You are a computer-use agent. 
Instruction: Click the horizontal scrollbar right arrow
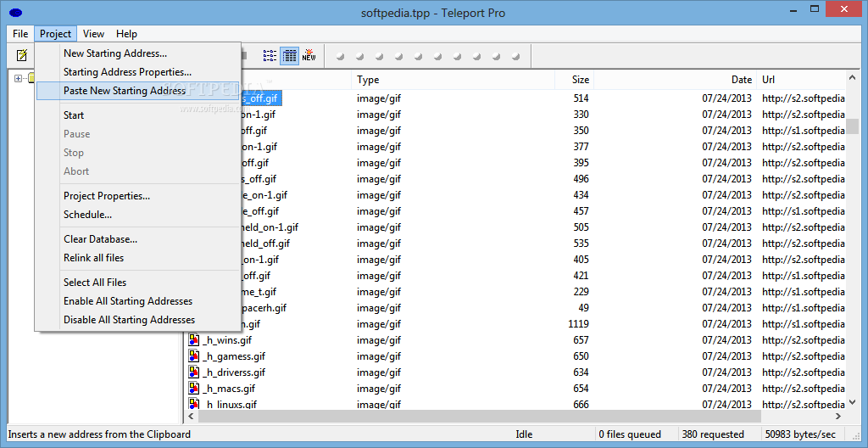pyautogui.click(x=839, y=416)
